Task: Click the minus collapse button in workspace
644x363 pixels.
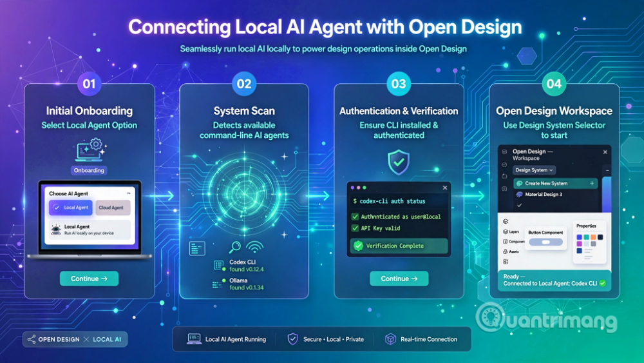Action: pos(607,170)
